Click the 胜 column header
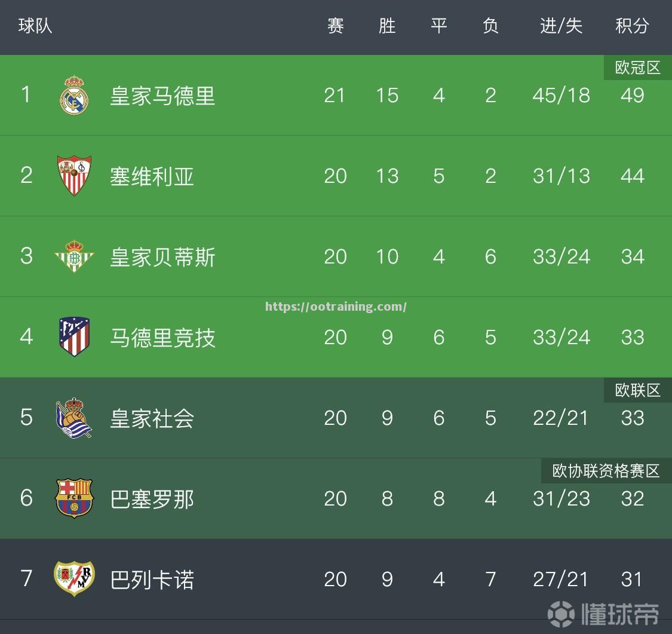Screen dimensions: 672x634 (x=387, y=26)
